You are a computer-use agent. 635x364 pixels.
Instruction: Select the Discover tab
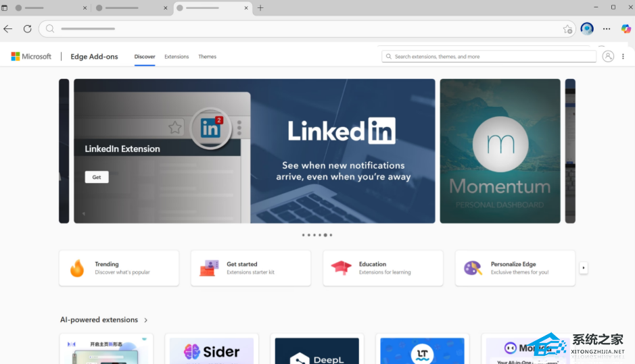click(x=145, y=57)
